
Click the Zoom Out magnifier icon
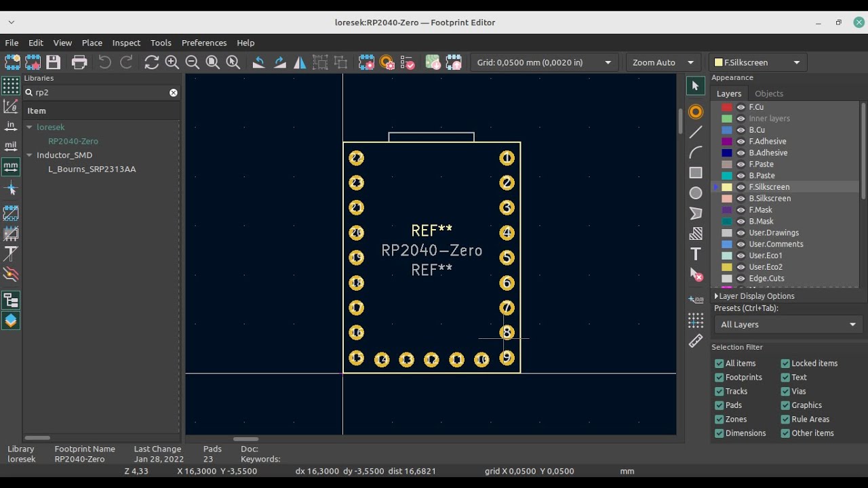[193, 62]
